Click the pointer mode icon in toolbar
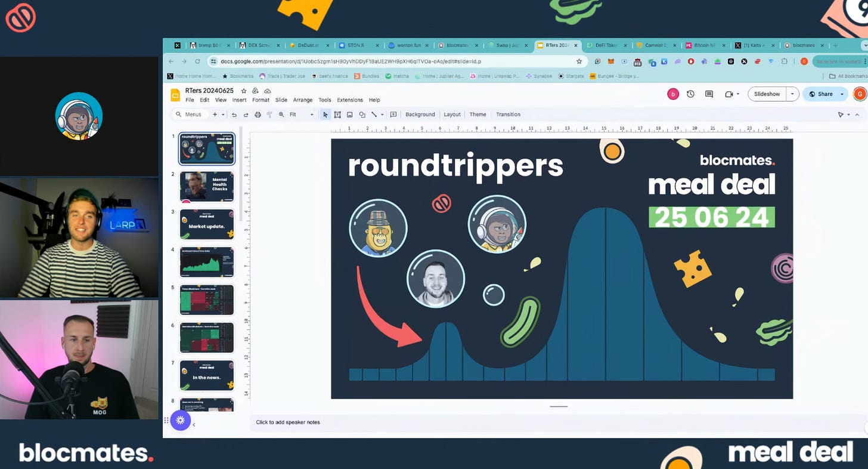This screenshot has height=469, width=868. point(841,115)
